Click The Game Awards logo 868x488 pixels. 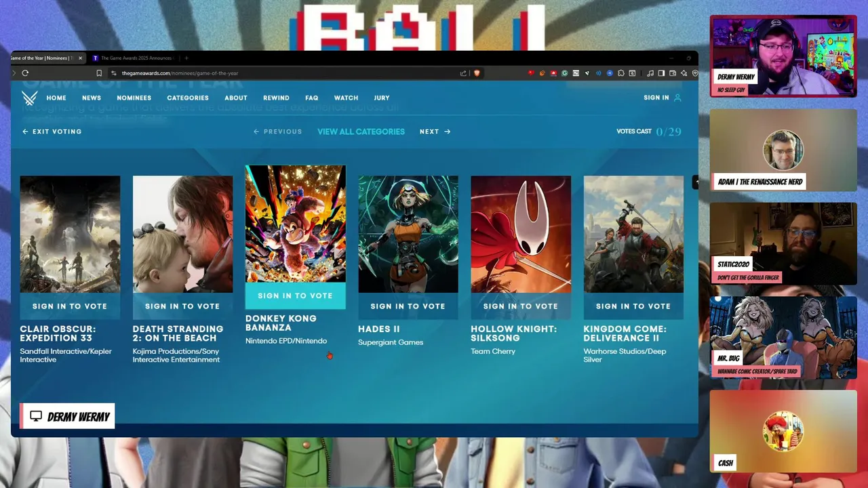(29, 98)
